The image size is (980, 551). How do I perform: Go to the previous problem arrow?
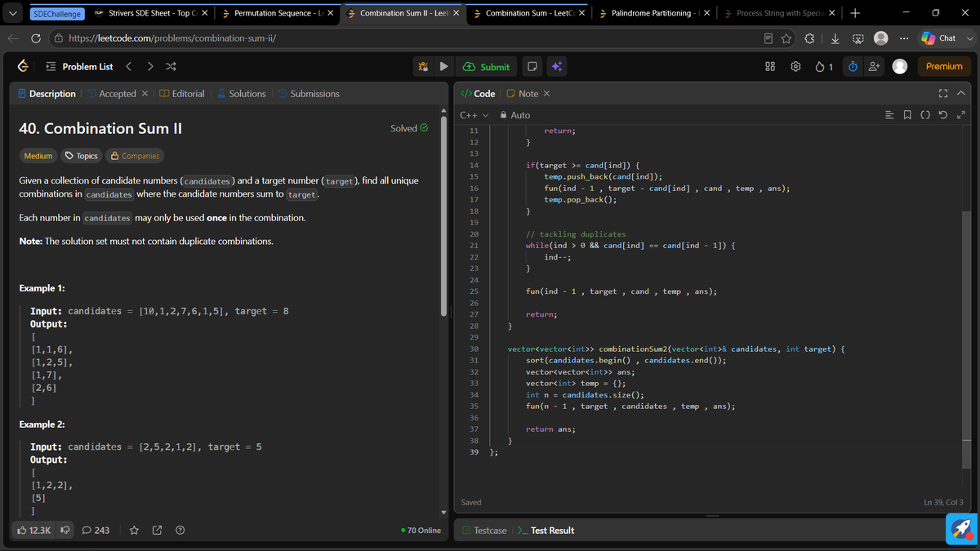click(x=129, y=67)
